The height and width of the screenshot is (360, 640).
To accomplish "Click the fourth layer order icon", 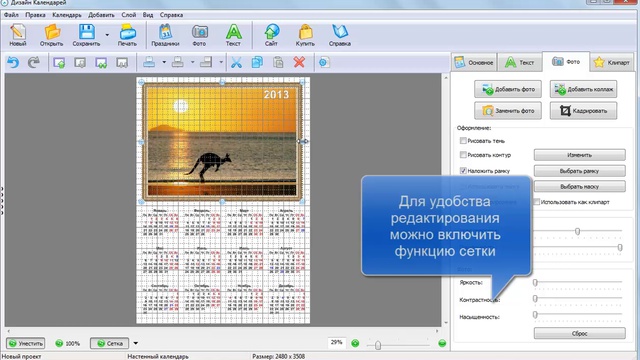I will pos(122,62).
